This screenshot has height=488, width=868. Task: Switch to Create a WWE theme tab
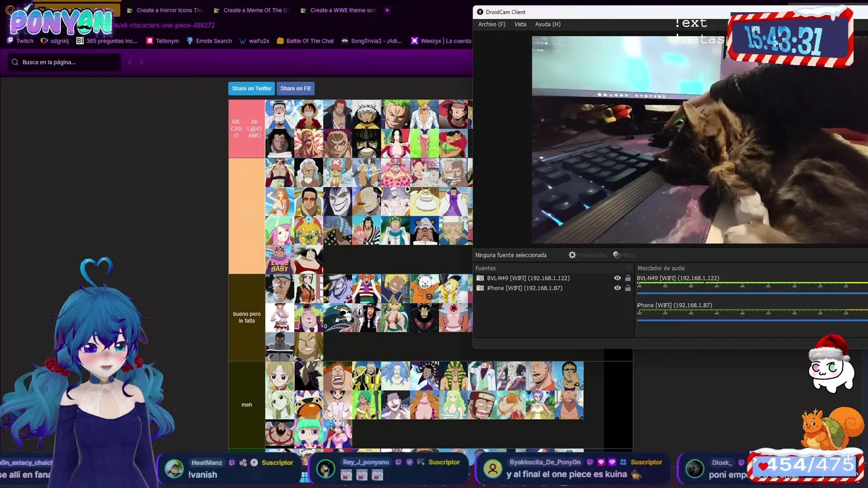337,10
